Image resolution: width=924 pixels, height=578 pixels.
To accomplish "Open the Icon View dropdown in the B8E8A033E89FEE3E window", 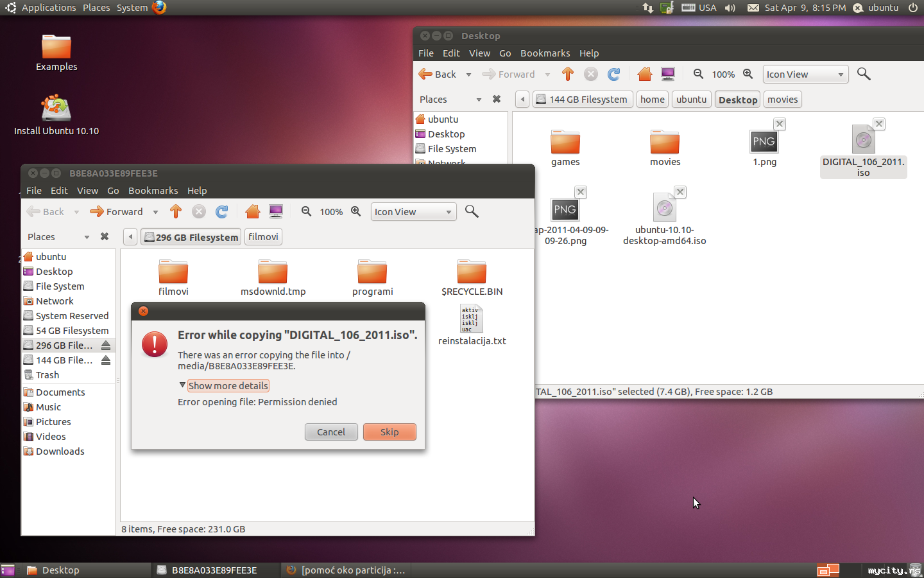I will (x=413, y=212).
